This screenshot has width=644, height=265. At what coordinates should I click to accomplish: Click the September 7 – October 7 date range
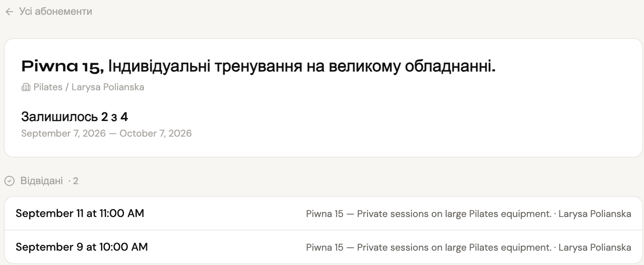tap(106, 134)
